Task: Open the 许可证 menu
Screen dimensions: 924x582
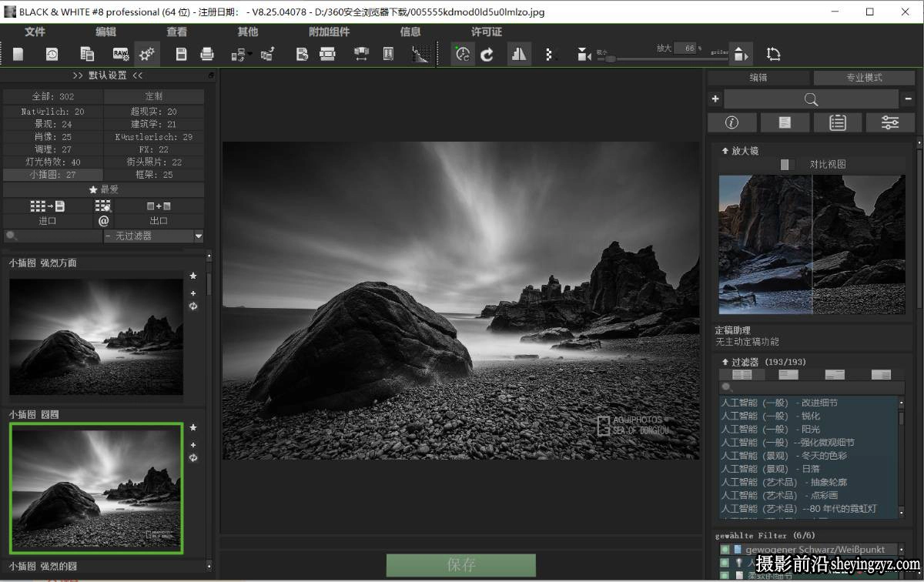Action: [486, 32]
